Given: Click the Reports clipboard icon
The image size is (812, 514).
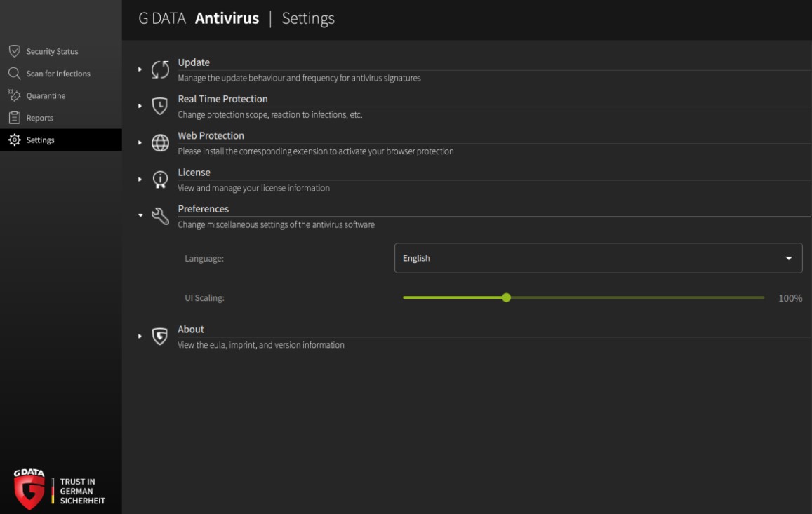Looking at the screenshot, I should 15,118.
